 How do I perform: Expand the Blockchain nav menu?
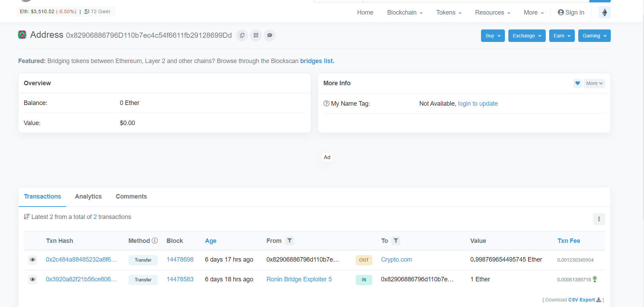405,12
